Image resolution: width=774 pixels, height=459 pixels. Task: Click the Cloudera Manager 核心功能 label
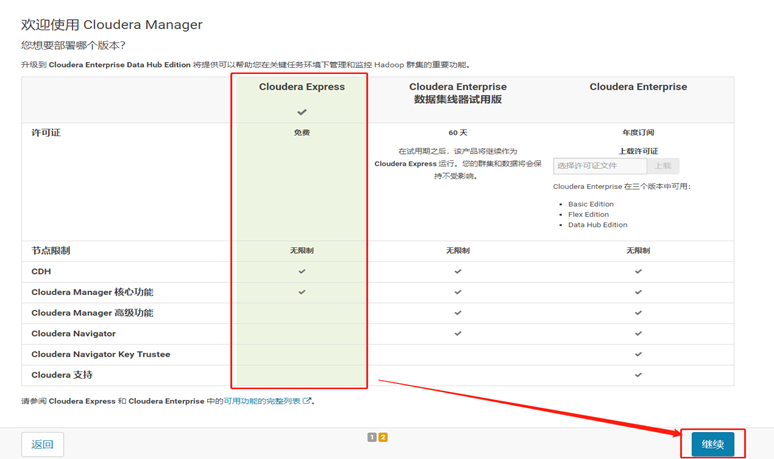92,292
